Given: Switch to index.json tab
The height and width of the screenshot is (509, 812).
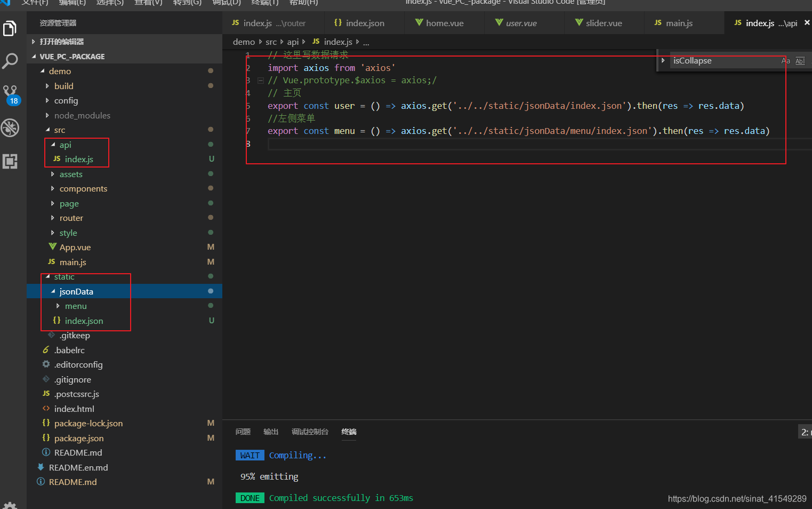Looking at the screenshot, I should pos(364,23).
